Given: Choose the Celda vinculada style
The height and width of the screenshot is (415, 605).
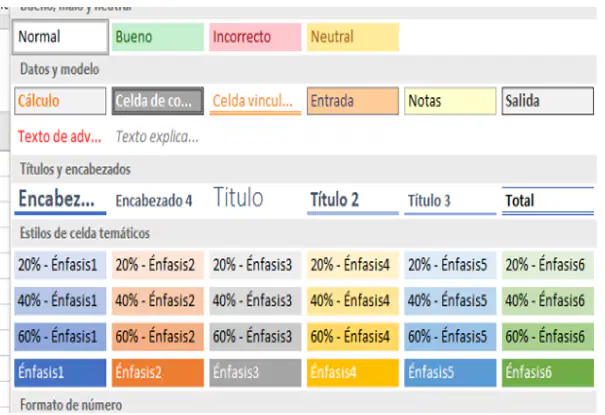Looking at the screenshot, I should point(255,101).
